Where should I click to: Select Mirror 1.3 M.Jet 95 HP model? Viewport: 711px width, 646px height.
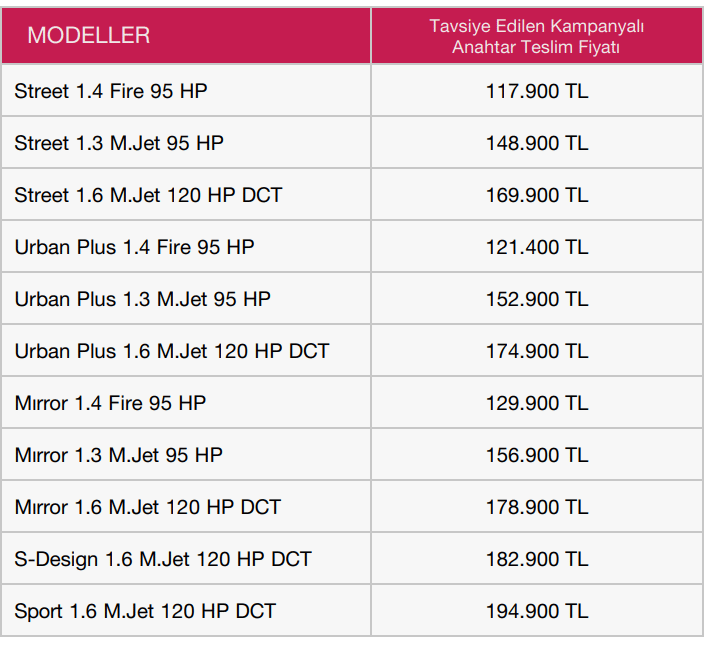[118, 455]
